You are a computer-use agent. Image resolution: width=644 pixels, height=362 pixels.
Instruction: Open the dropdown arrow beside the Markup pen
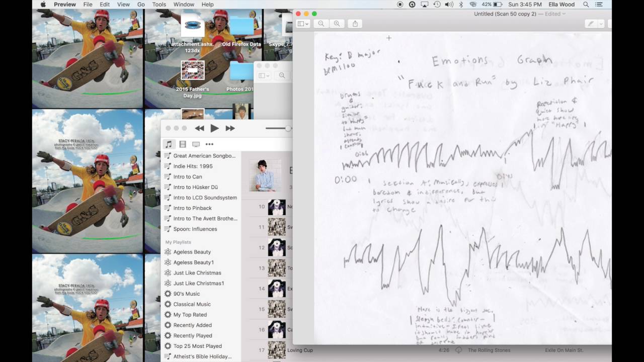tap(600, 24)
